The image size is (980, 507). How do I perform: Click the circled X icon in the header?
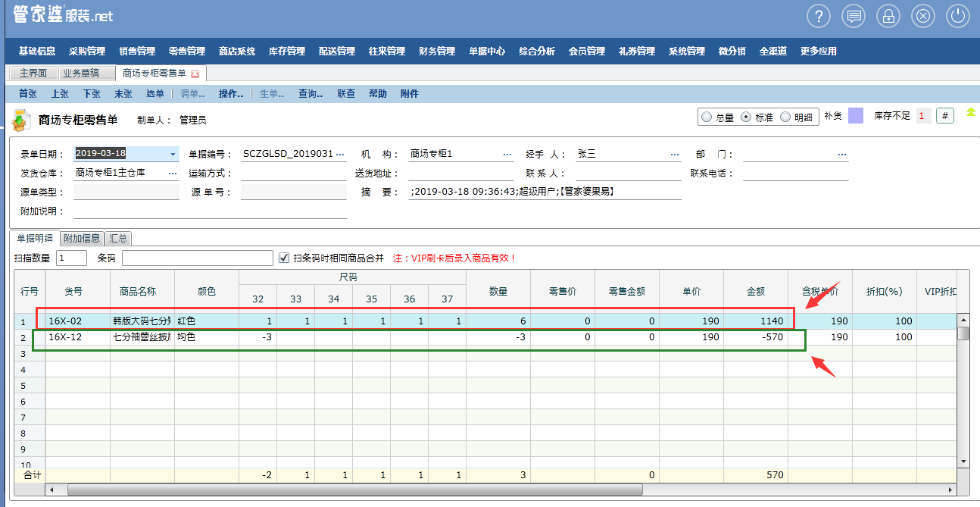(x=922, y=16)
